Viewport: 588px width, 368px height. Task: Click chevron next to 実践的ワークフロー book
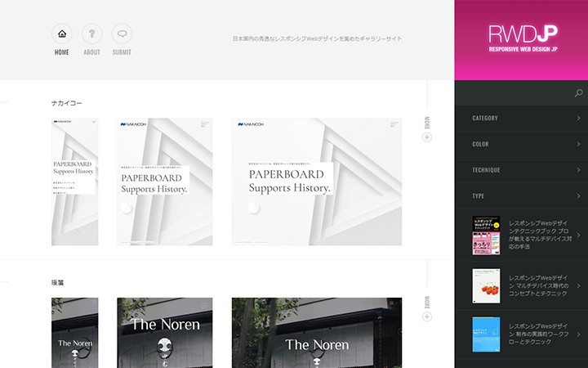click(579, 334)
